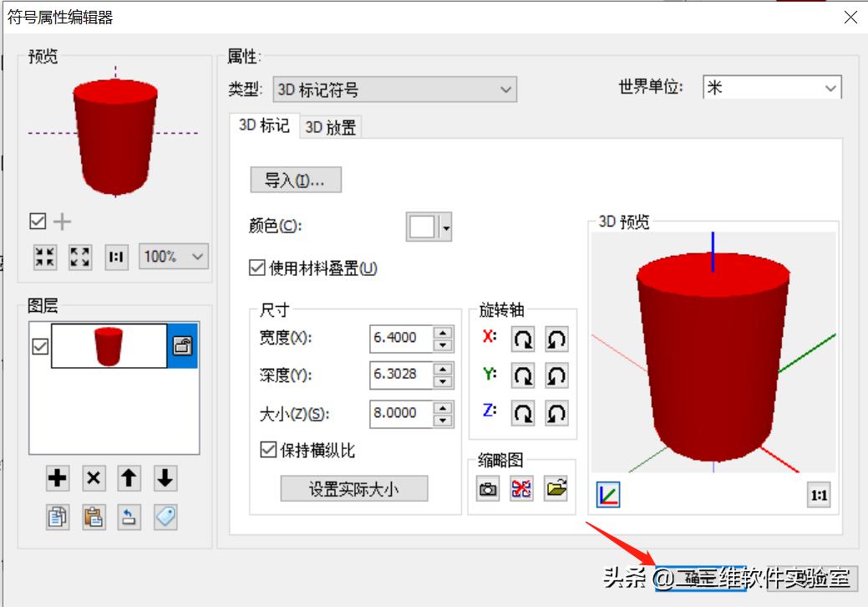868x607 pixels.
Task: Click the red X delete thumbnail icon
Action: 522,488
